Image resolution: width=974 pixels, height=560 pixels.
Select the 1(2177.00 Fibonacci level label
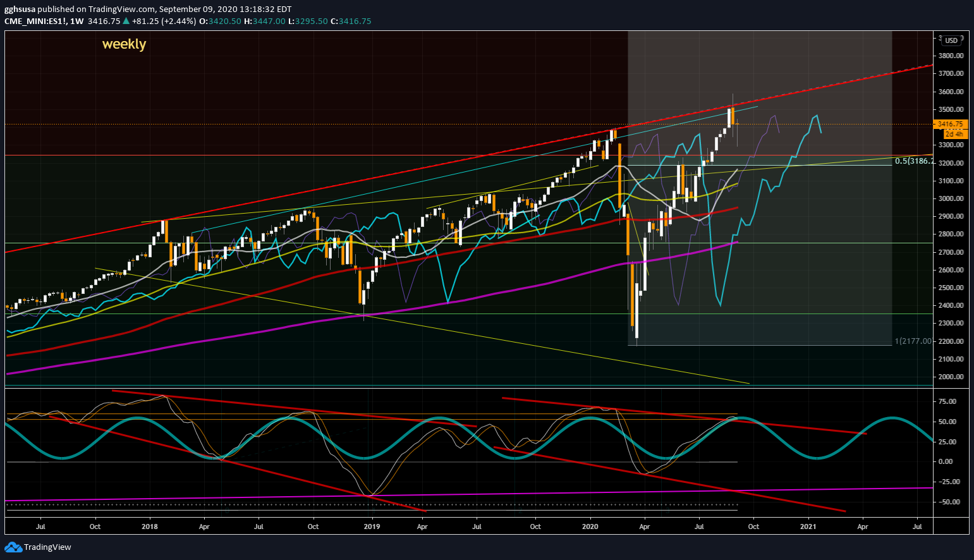913,341
